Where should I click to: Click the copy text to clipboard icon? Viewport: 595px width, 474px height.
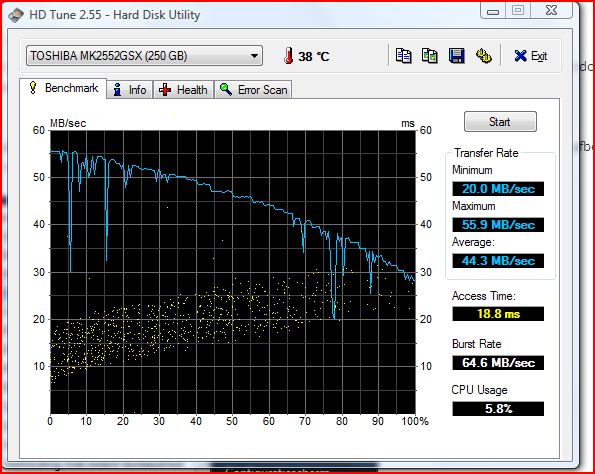[403, 56]
